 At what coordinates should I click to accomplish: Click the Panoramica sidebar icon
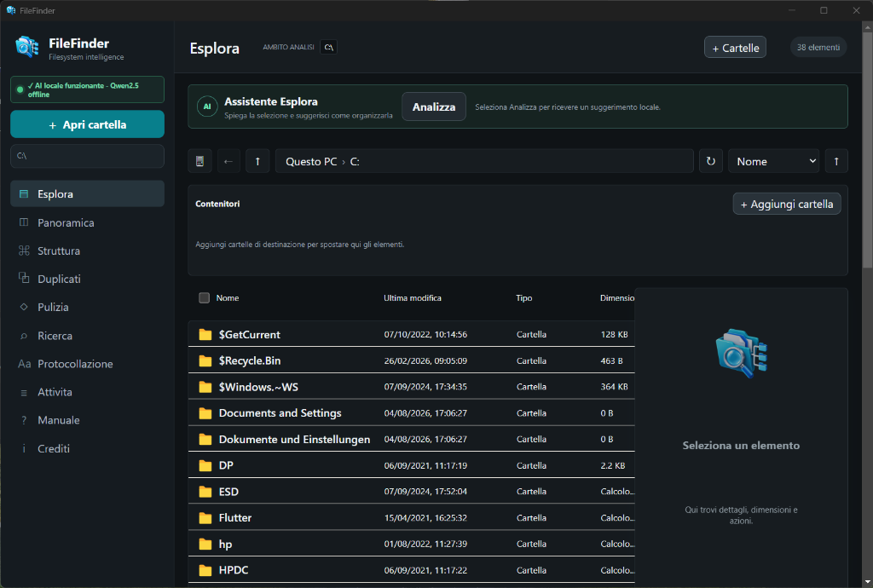coord(24,222)
